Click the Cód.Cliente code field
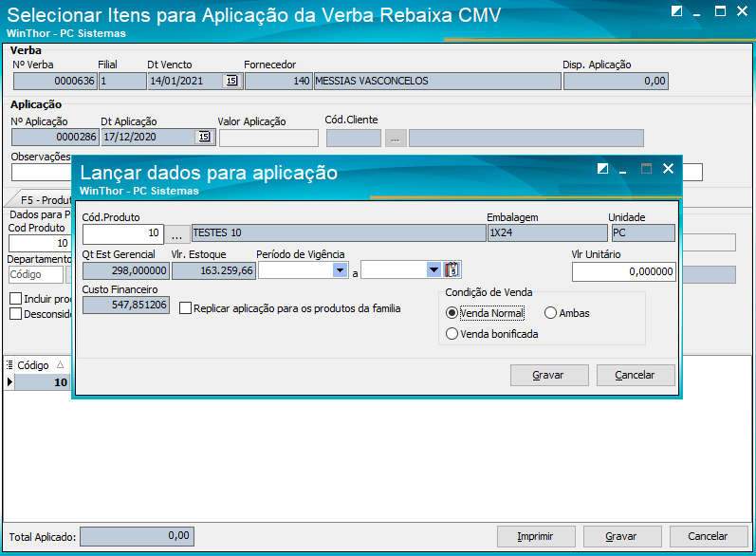The height and width of the screenshot is (556, 756). click(354, 138)
